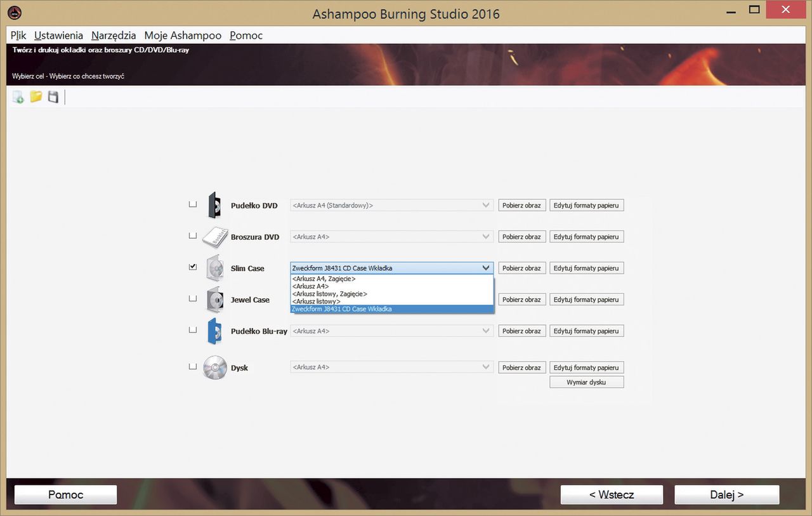Click the Wymiar dysku button
812x516 pixels.
click(x=587, y=382)
